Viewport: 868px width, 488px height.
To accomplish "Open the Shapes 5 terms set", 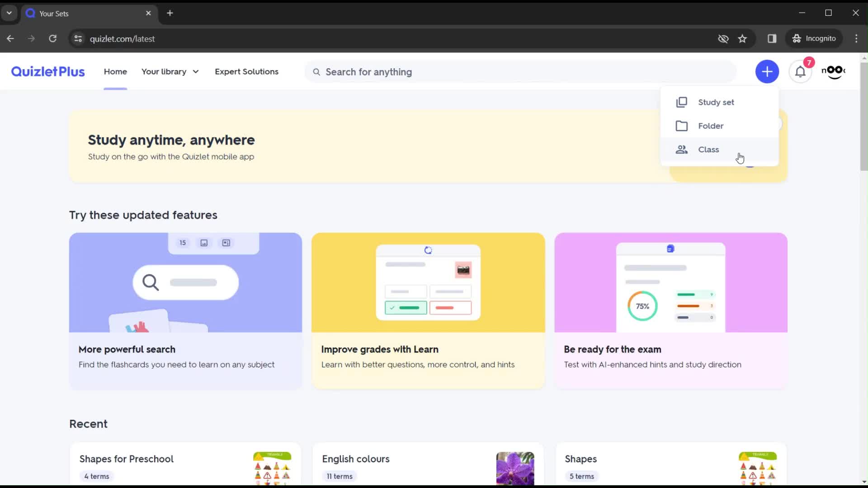I will tap(671, 465).
